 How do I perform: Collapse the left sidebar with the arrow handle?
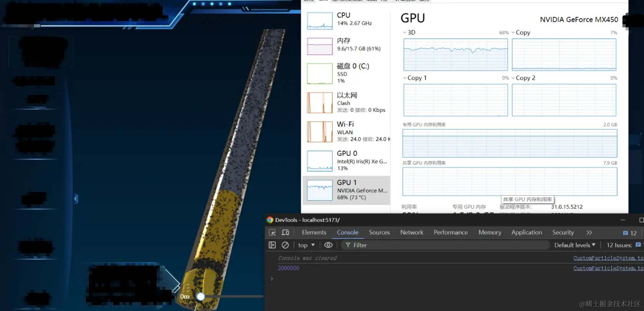(76, 199)
